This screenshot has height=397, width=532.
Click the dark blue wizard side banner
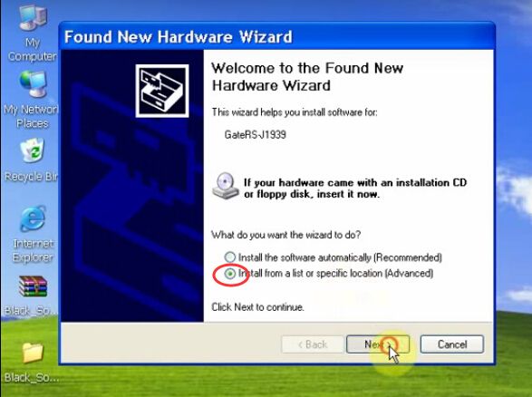[132, 186]
